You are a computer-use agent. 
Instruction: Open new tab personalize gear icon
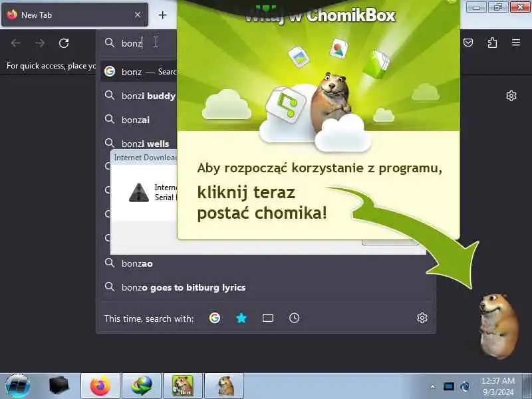[511, 96]
